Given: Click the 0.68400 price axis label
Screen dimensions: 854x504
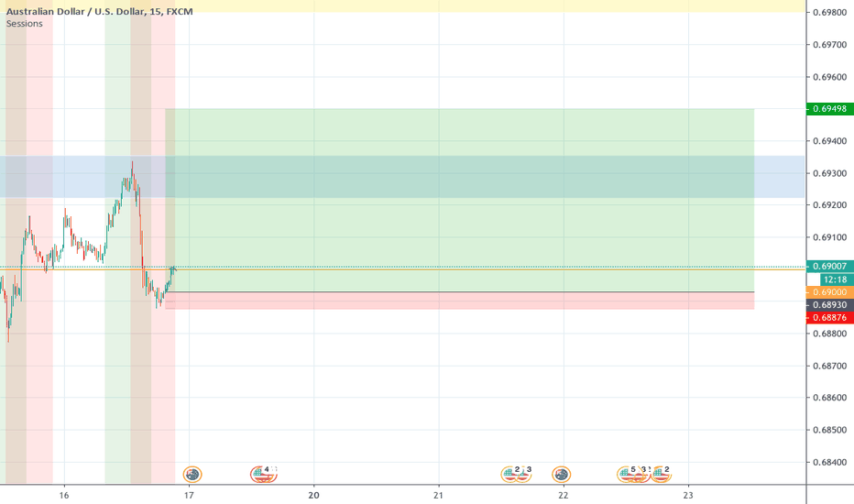Looking at the screenshot, I should (830, 462).
